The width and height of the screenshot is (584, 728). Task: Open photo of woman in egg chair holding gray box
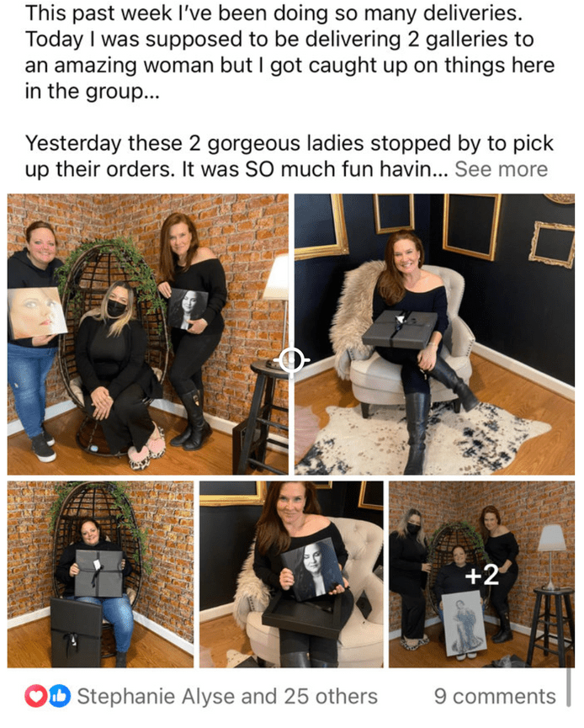tap(100, 574)
